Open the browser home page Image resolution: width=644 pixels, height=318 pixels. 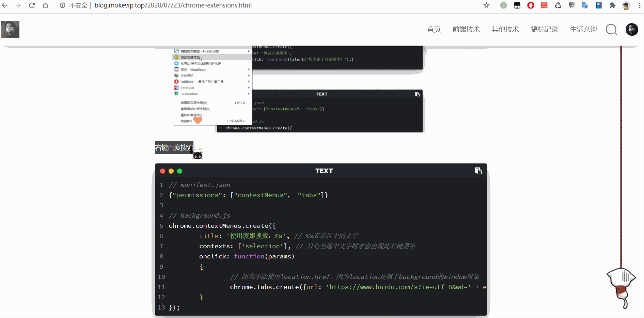[45, 5]
